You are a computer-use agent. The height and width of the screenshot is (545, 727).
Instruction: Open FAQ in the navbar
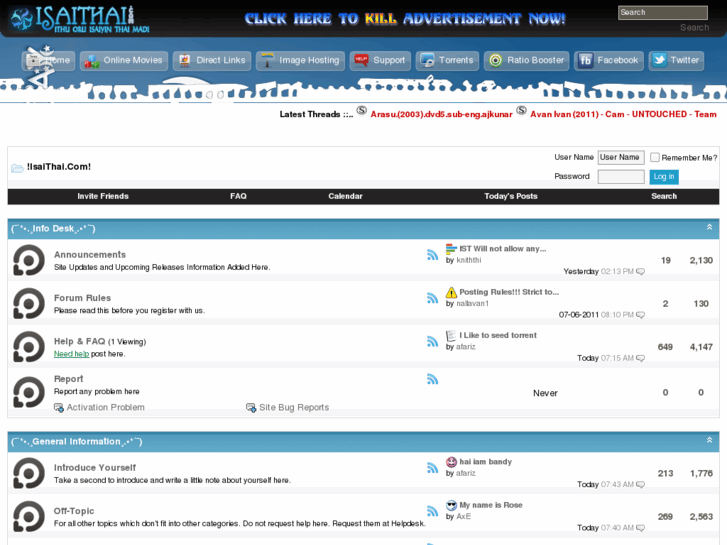238,196
